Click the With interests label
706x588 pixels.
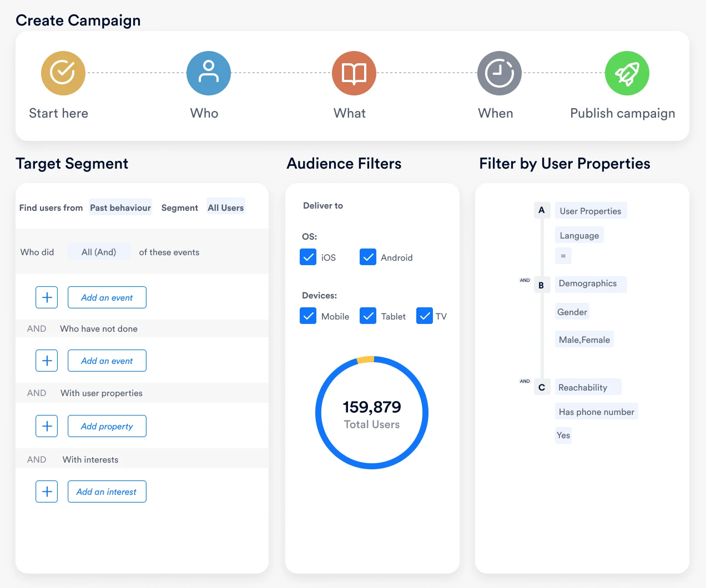coord(90,459)
